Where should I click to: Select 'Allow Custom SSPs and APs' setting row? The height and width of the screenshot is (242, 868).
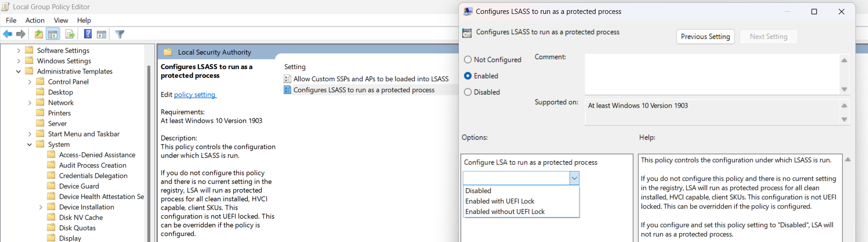point(366,79)
